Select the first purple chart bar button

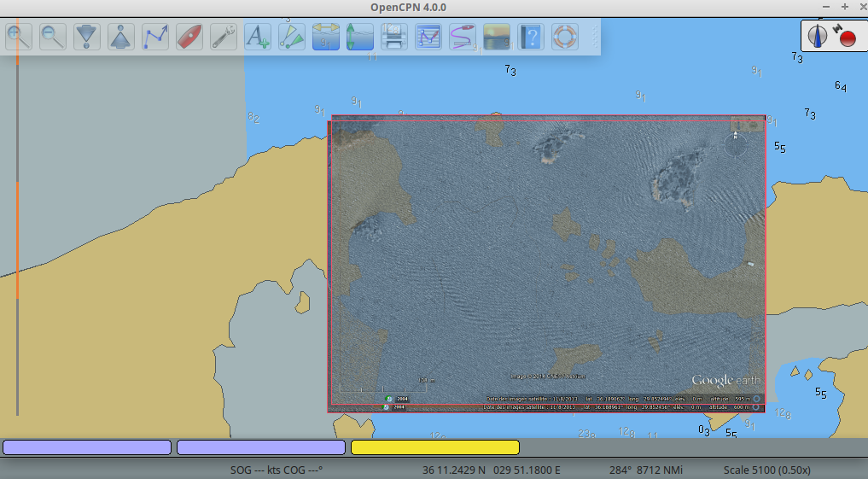coord(88,447)
